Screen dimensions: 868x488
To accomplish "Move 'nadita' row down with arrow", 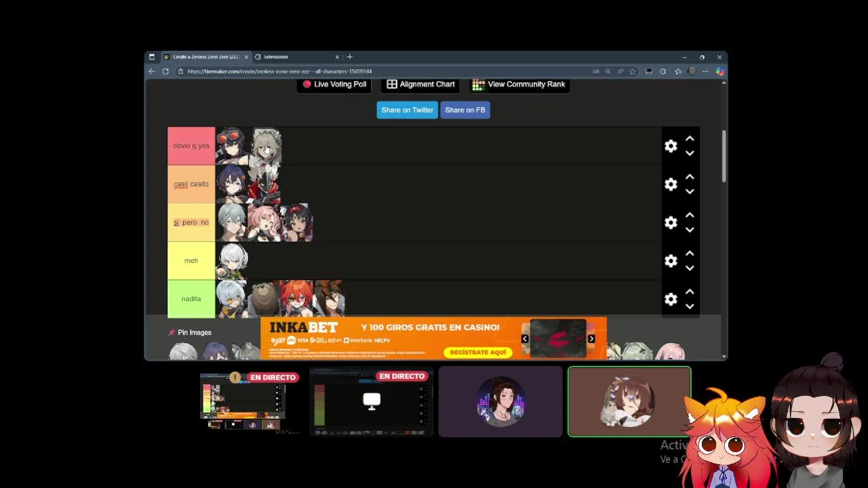I will coord(690,306).
